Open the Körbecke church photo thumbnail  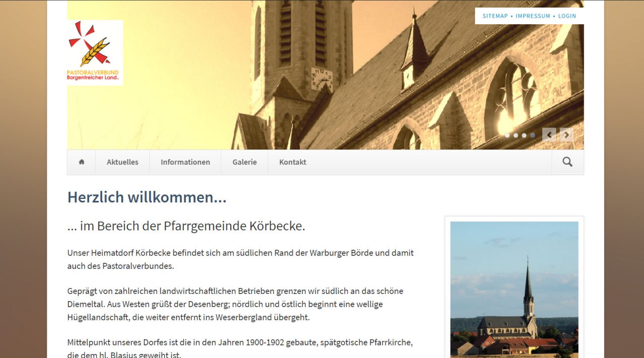click(514, 290)
